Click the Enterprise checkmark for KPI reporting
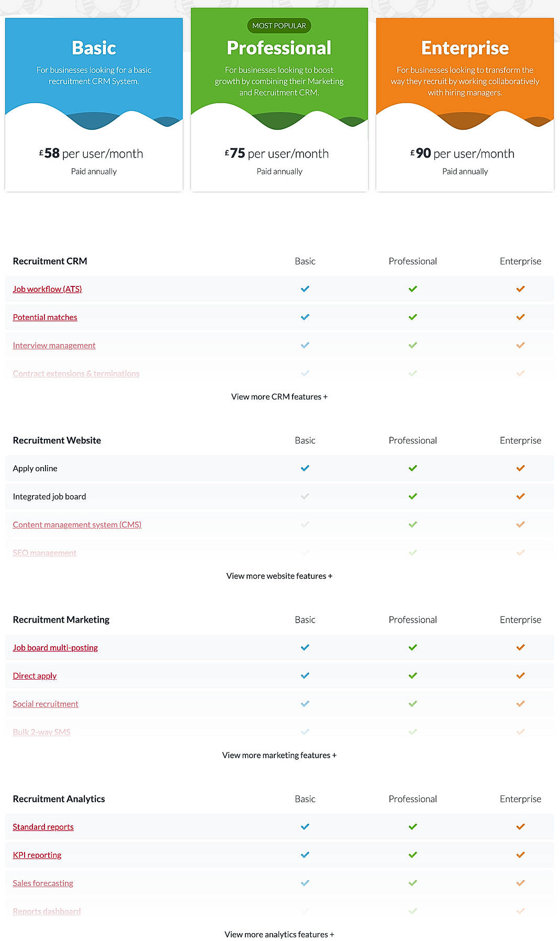Image resolution: width=560 pixels, height=941 pixels. coord(520,855)
